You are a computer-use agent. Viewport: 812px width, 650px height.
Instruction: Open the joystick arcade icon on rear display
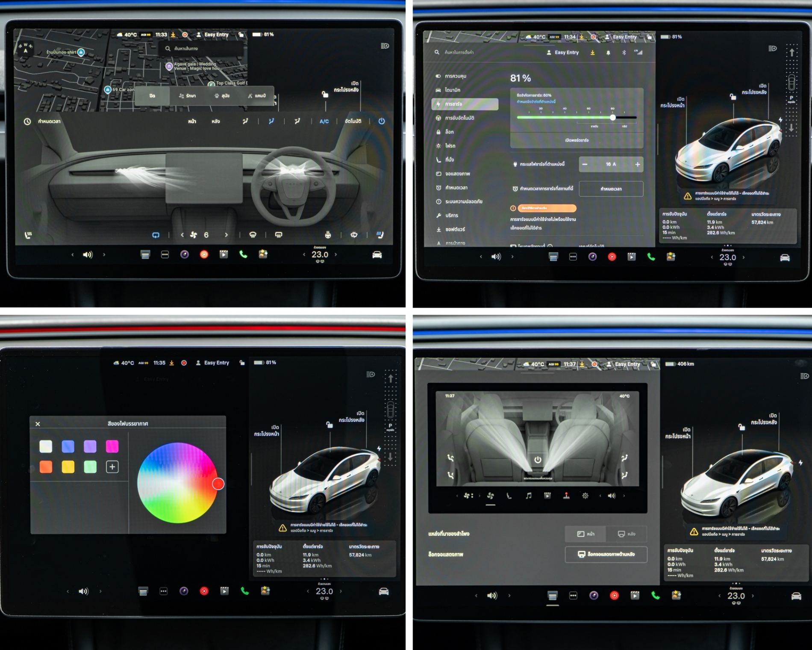[566, 496]
